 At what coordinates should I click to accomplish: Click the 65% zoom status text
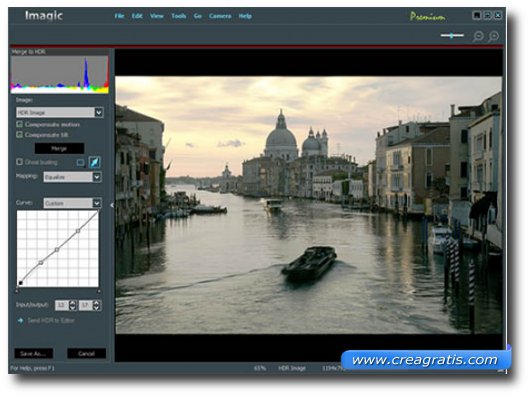[260, 368]
